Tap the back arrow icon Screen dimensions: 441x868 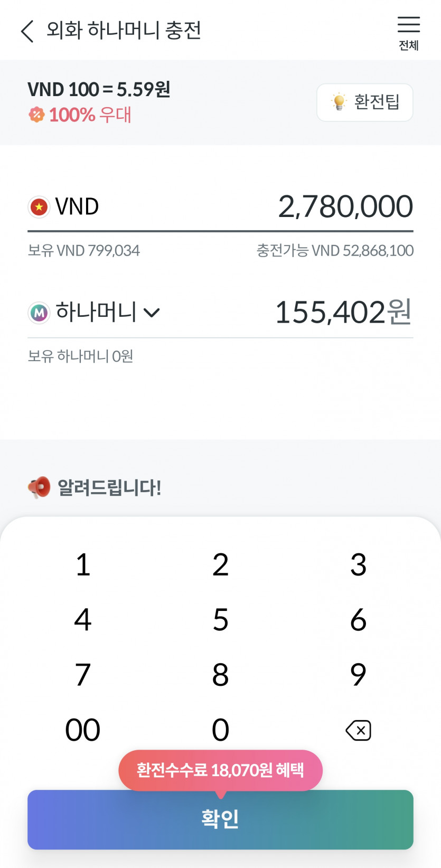pos(27,31)
